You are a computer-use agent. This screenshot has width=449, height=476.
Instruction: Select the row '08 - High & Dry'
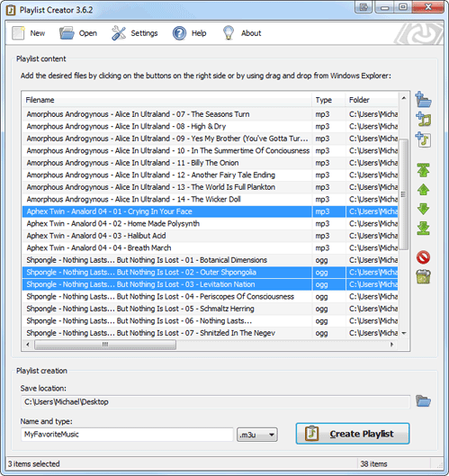210,126
